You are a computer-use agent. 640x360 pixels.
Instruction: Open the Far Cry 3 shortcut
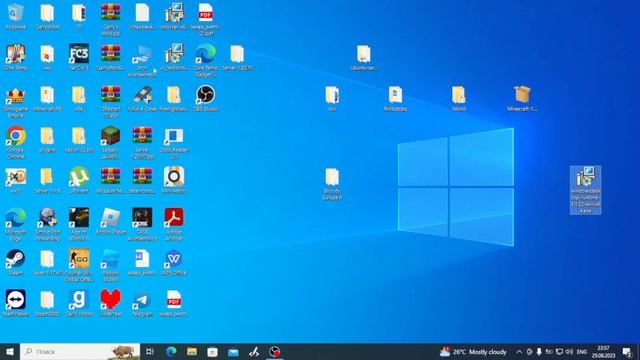(x=79, y=57)
